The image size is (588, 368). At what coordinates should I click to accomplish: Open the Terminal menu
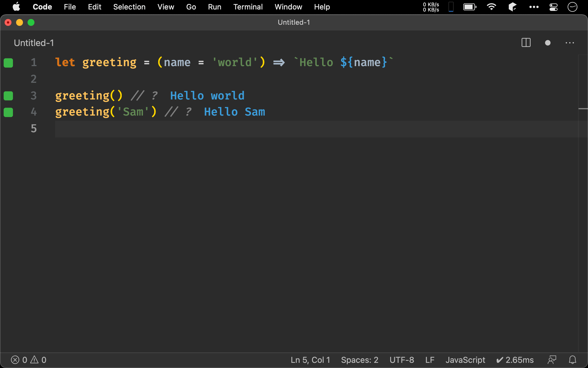(248, 7)
